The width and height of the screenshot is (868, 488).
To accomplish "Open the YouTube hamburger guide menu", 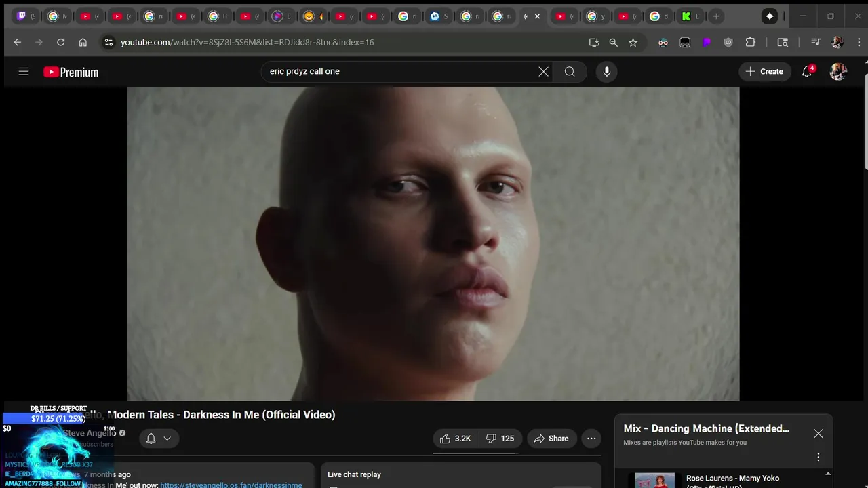I will 24,71.
